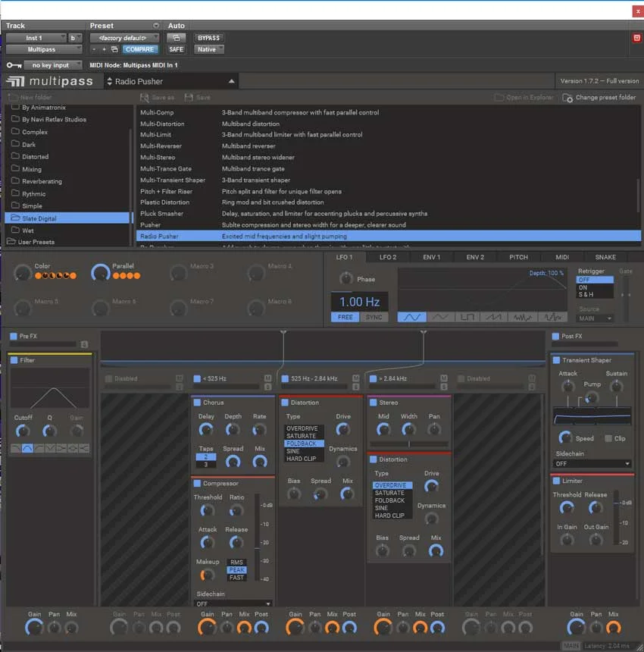Open the factory default preset dropdown
Viewport: 644px width, 652px height.
pyautogui.click(x=125, y=38)
